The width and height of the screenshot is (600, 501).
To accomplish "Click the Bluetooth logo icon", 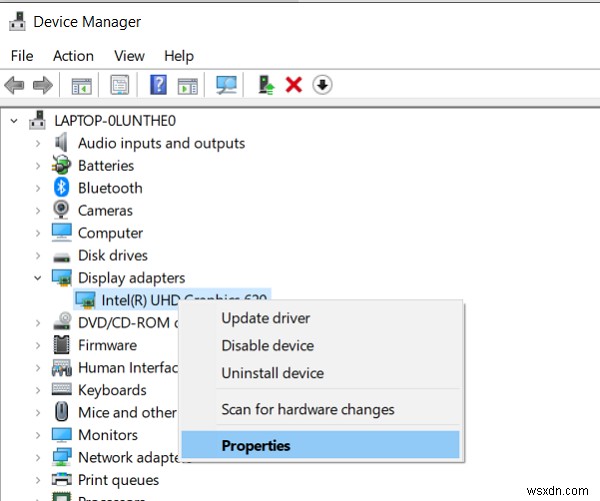I will click(x=61, y=188).
